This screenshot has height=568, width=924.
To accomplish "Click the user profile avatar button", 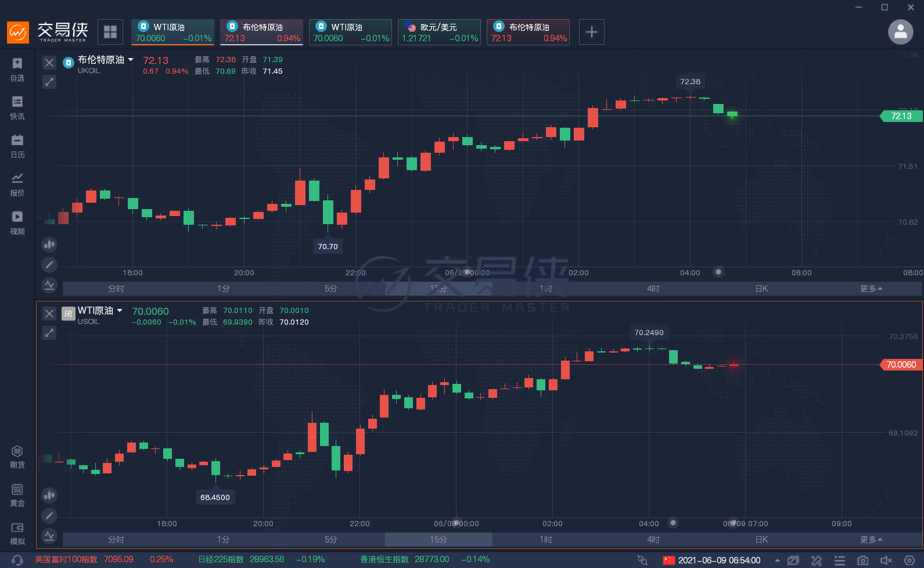I will tap(900, 32).
